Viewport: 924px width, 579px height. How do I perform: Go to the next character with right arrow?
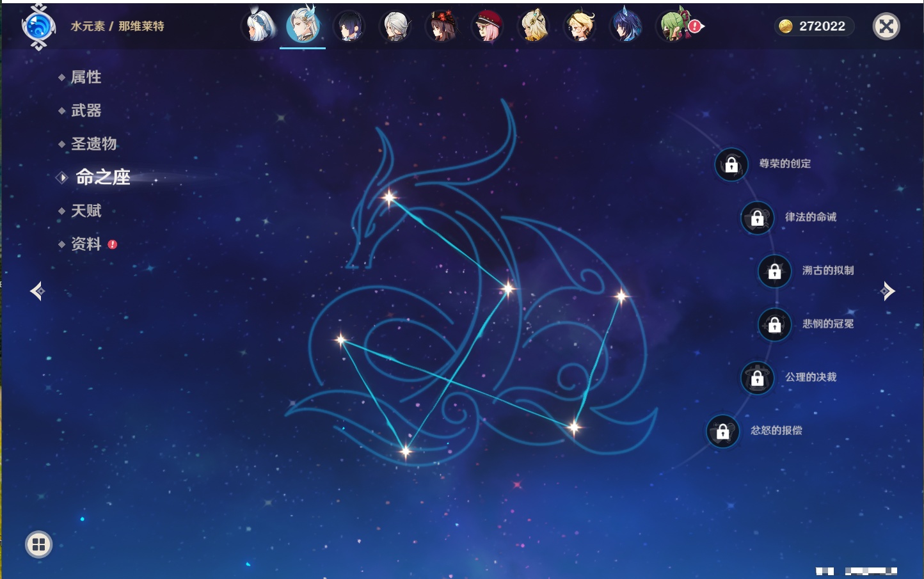click(x=888, y=291)
